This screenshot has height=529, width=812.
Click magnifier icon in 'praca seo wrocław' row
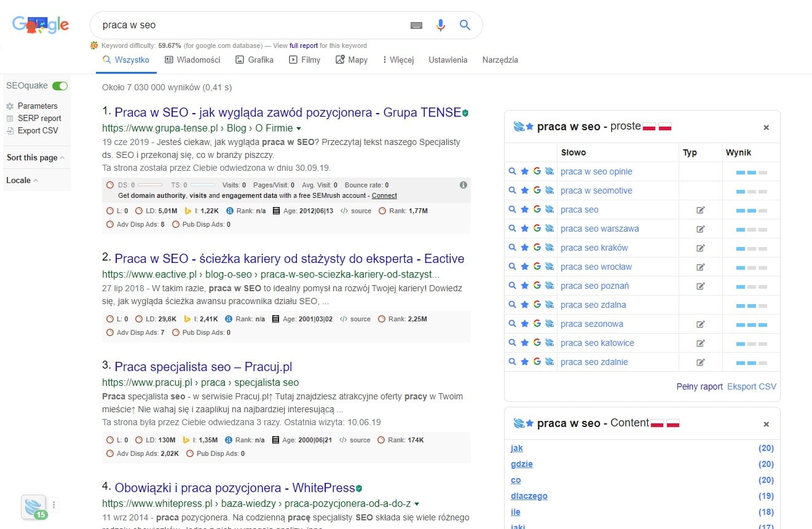pos(512,267)
